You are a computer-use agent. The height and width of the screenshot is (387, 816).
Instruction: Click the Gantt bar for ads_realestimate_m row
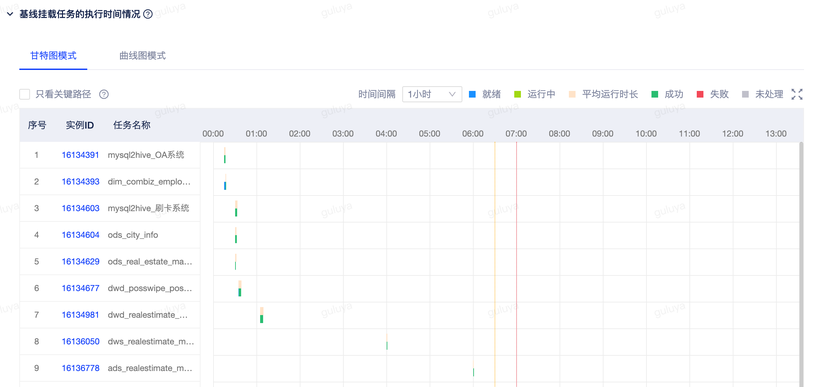(x=474, y=372)
